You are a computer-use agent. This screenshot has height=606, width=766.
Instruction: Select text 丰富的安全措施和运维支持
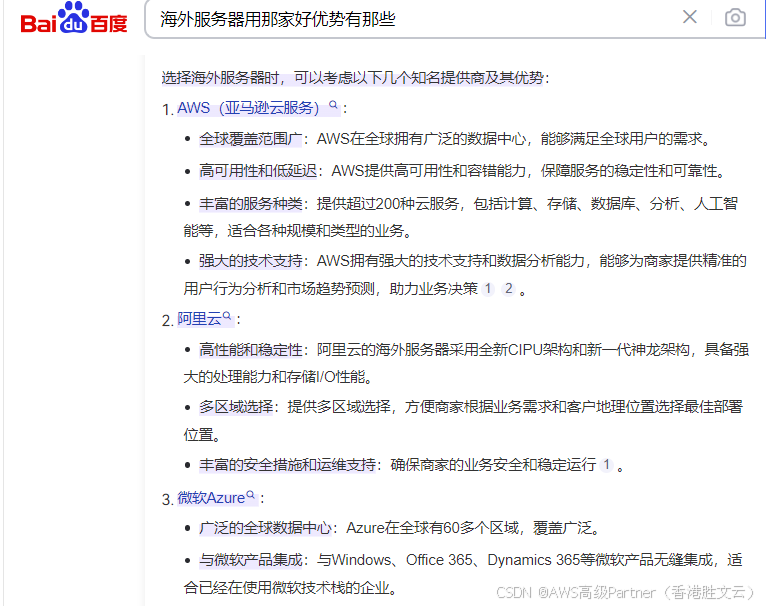pyautogui.click(x=287, y=465)
